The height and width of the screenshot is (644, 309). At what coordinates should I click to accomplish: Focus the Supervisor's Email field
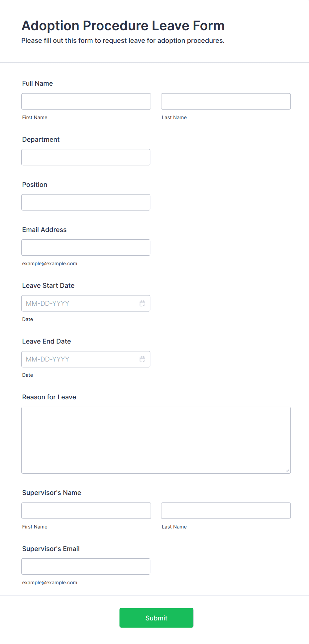[86, 566]
